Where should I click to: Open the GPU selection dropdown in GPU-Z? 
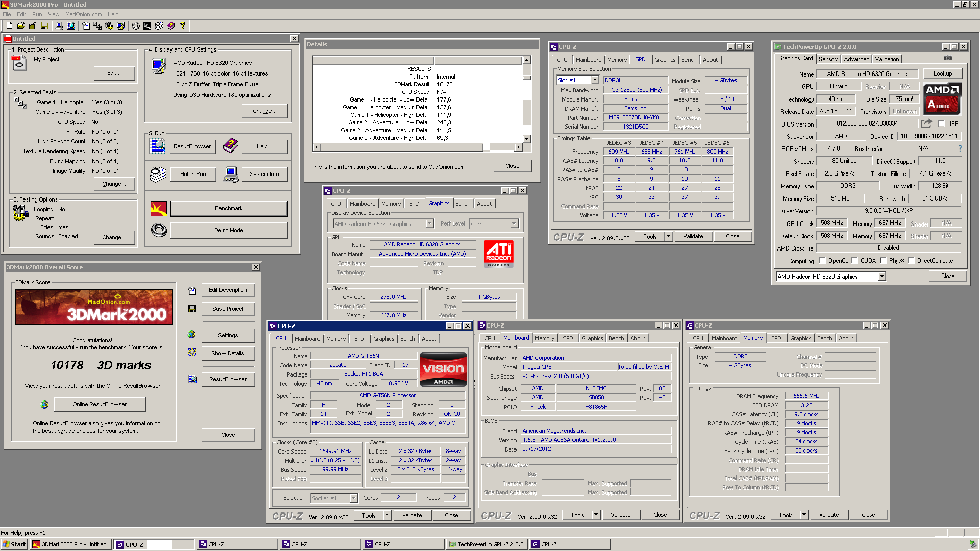[x=881, y=277]
